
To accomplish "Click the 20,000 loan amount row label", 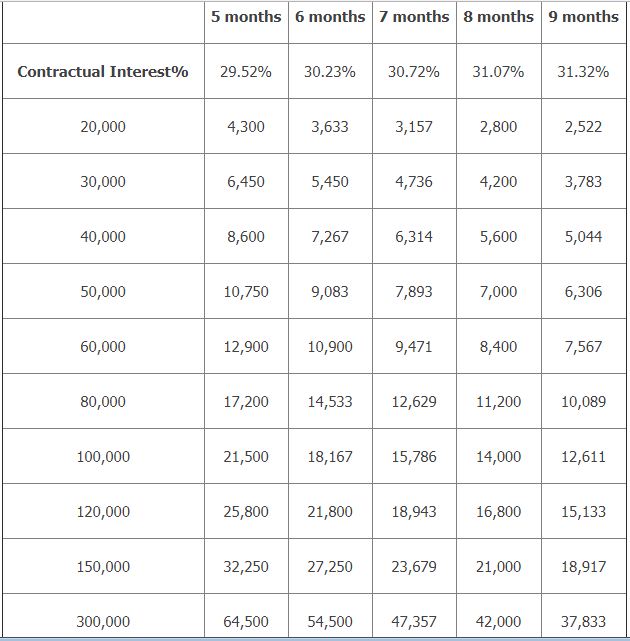I will [103, 127].
